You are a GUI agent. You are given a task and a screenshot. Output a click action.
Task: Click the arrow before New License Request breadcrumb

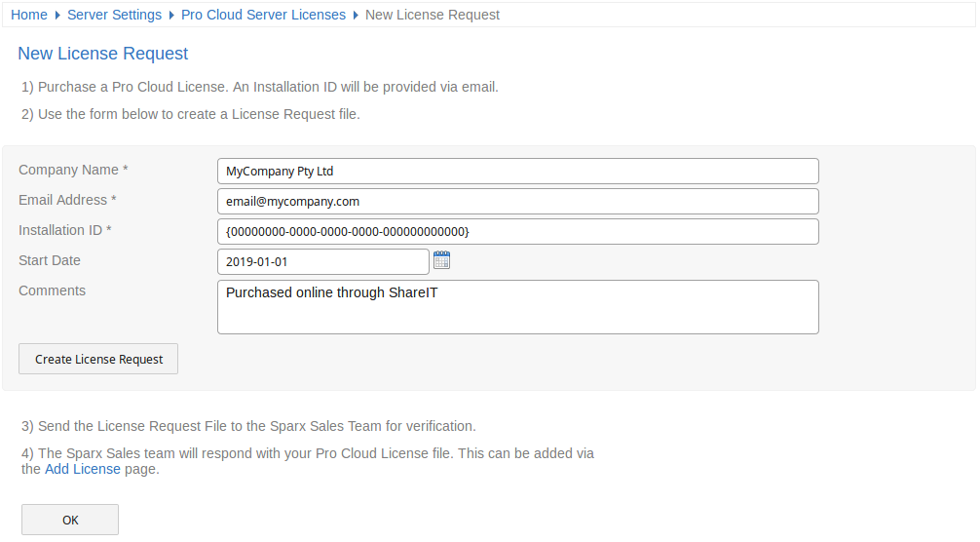(356, 16)
